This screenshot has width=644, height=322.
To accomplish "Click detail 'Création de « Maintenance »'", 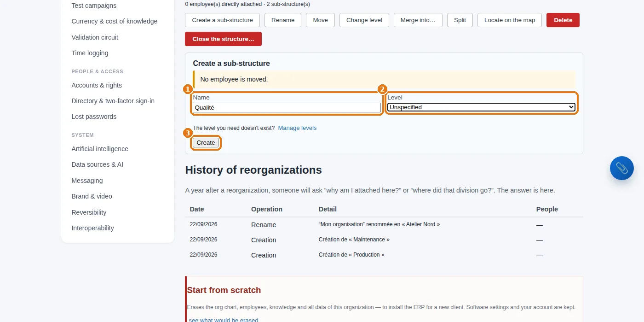I will 354,240.
